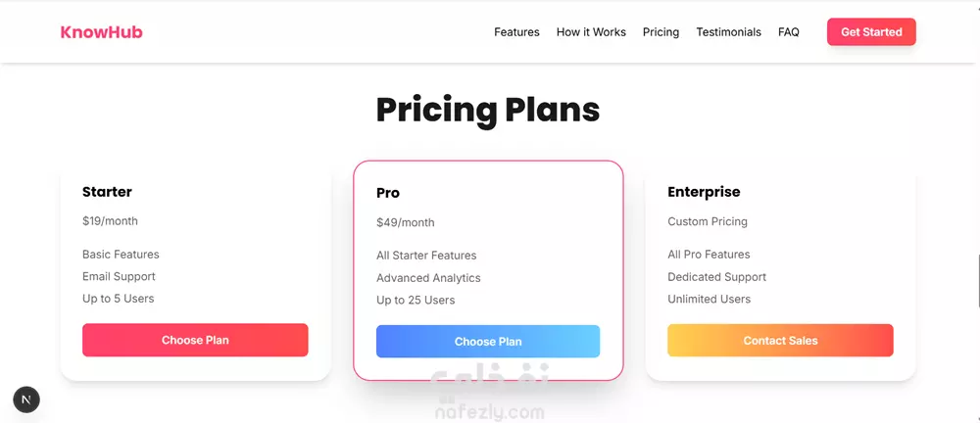Viewport: 980px width, 423px height.
Task: Select the Enterprise plan card title
Action: (x=704, y=192)
